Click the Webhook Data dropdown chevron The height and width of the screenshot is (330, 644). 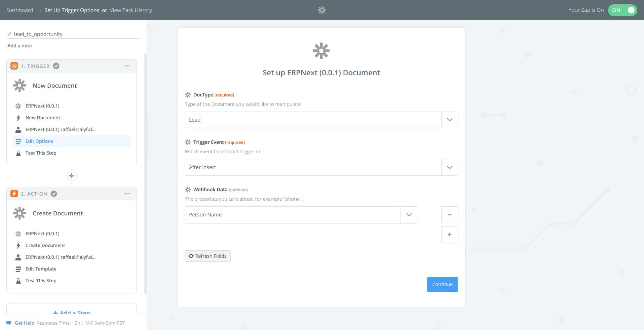pyautogui.click(x=409, y=215)
